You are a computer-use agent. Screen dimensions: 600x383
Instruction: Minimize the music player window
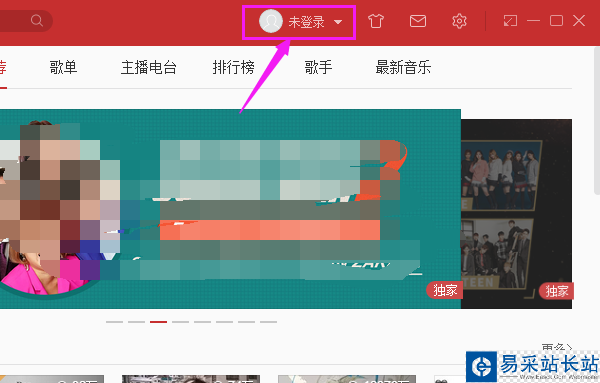click(533, 21)
